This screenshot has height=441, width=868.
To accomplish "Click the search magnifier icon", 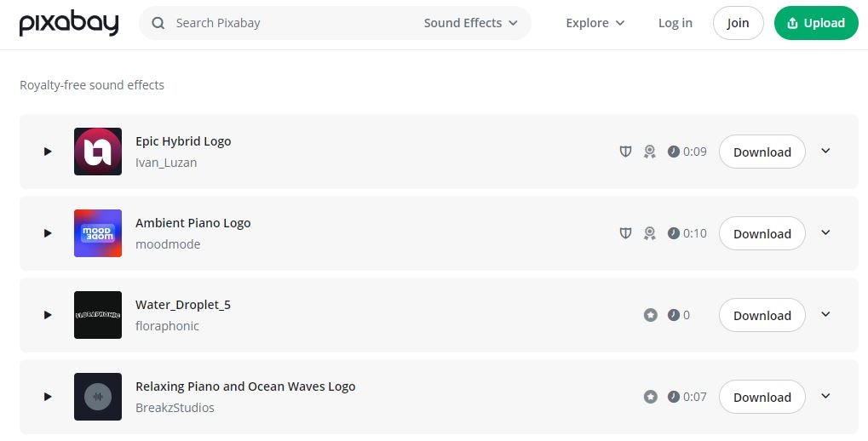I will 158,23.
